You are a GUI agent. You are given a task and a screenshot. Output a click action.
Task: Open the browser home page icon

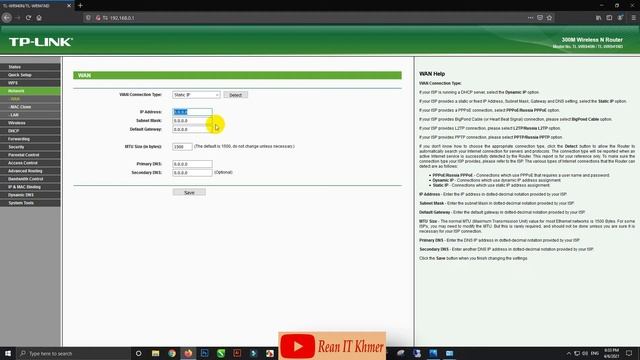[39, 18]
